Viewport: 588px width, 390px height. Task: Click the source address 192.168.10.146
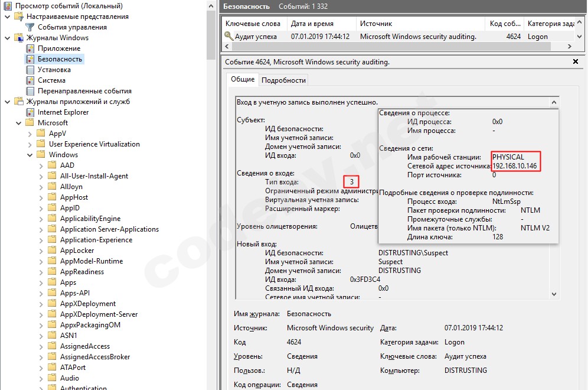pos(515,166)
